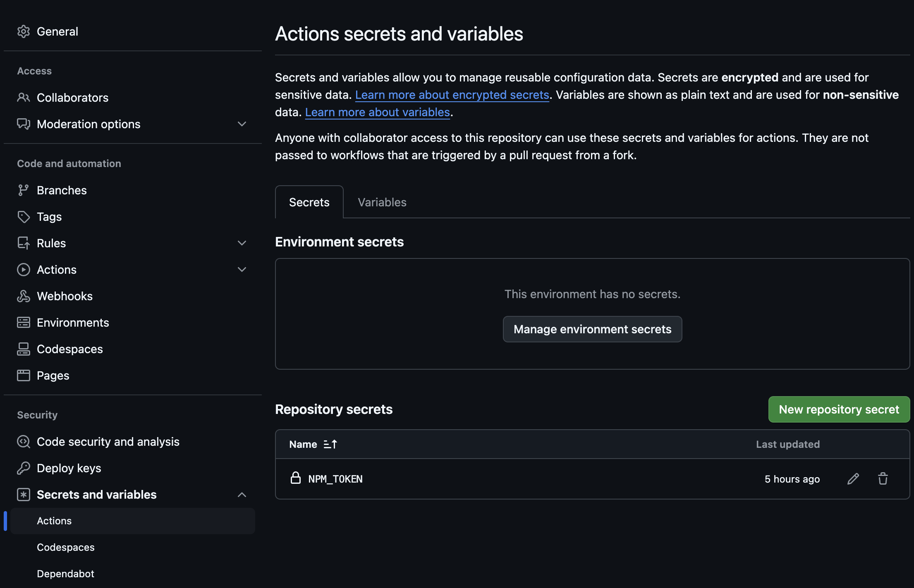
Task: Open Learn more about encrypted secrets link
Action: click(x=452, y=95)
